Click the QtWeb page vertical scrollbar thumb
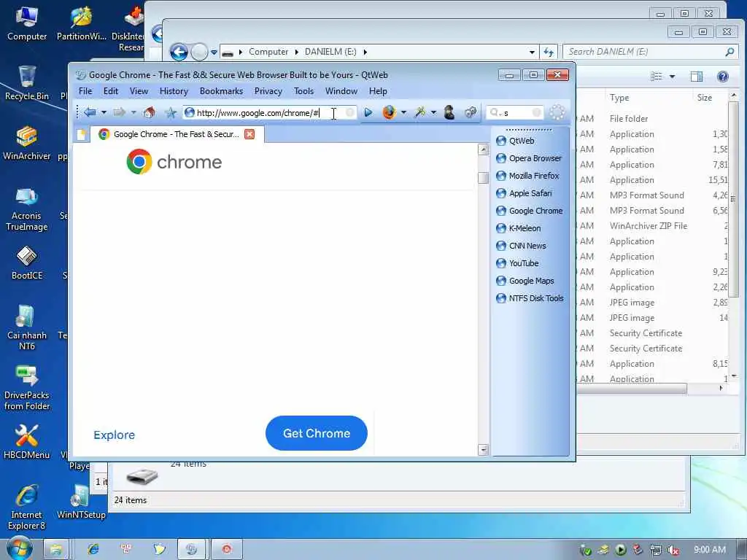This screenshot has width=747, height=560. 483,178
